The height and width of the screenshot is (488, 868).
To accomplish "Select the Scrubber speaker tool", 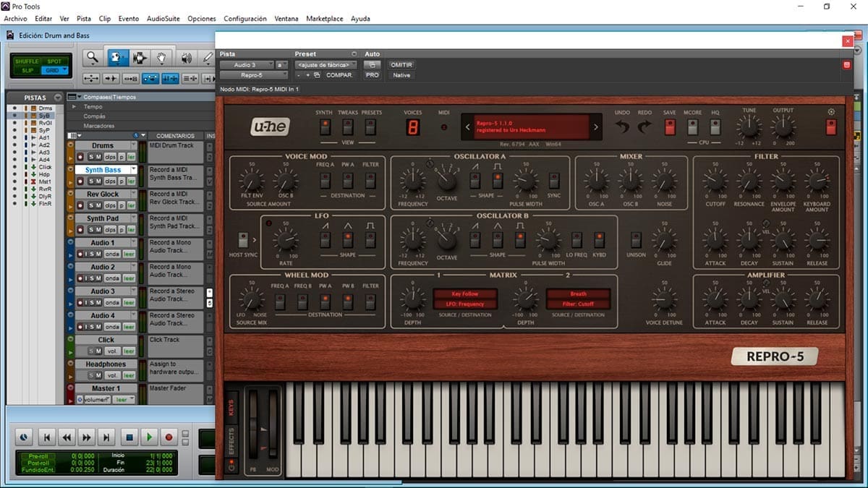I will [x=187, y=58].
